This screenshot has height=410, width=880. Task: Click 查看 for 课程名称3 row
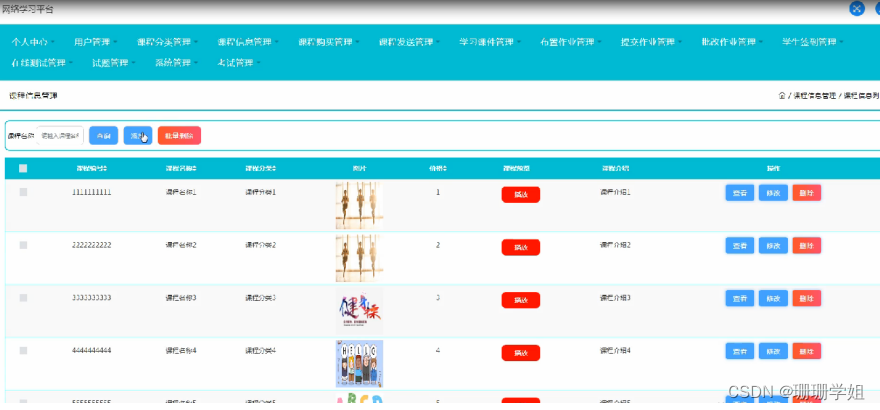click(x=740, y=298)
